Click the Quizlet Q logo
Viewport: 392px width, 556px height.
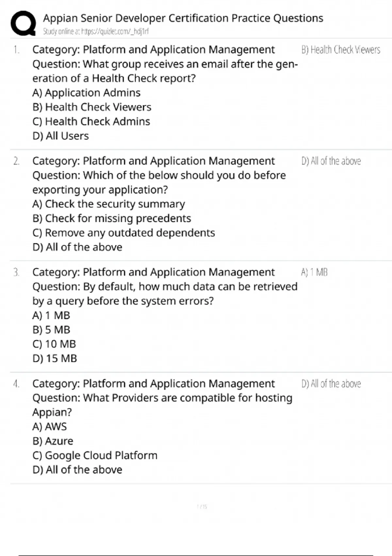pyautogui.click(x=23, y=23)
